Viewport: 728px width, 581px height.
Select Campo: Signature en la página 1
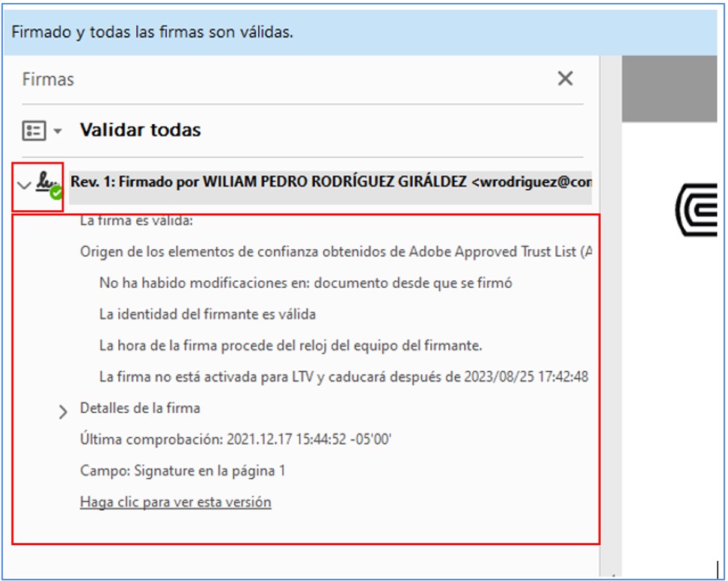pyautogui.click(x=183, y=471)
